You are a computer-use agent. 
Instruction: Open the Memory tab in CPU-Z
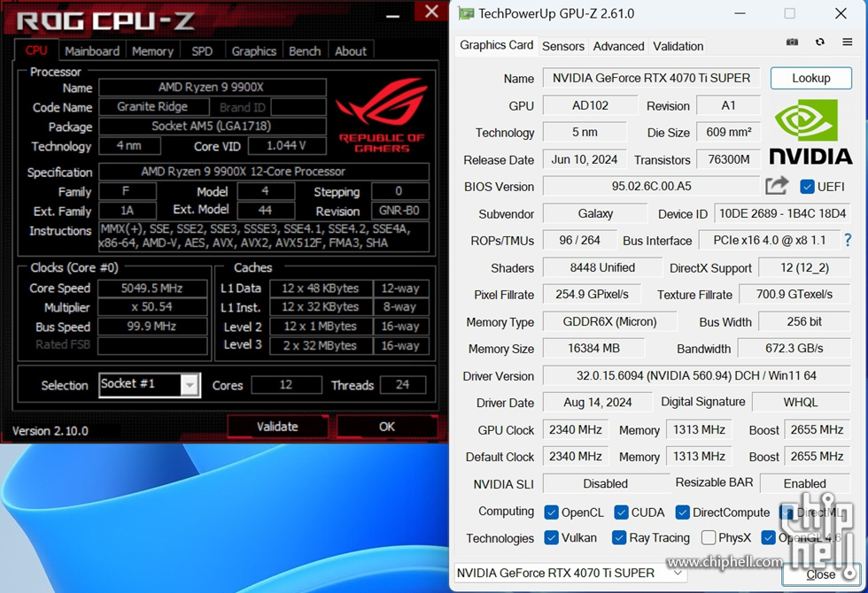(x=152, y=51)
